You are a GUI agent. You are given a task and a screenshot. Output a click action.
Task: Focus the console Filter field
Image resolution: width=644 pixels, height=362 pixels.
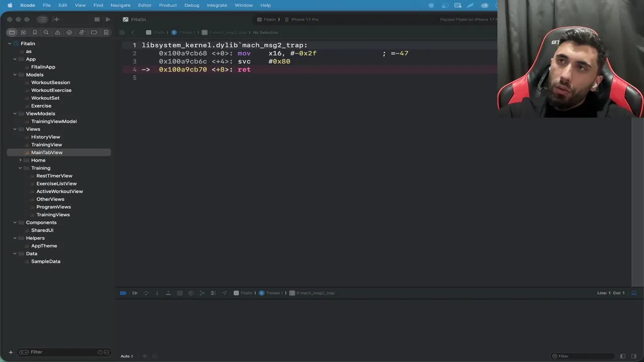click(583, 356)
